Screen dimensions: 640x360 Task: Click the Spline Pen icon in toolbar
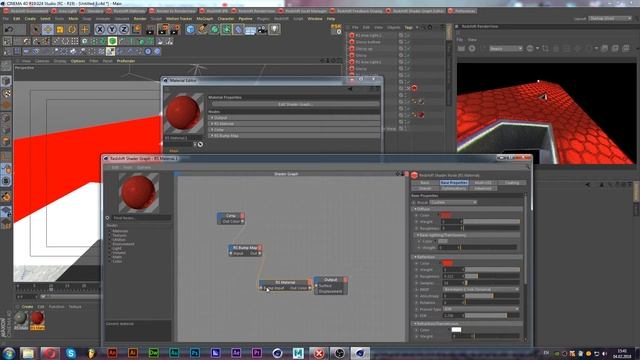(x=202, y=29)
